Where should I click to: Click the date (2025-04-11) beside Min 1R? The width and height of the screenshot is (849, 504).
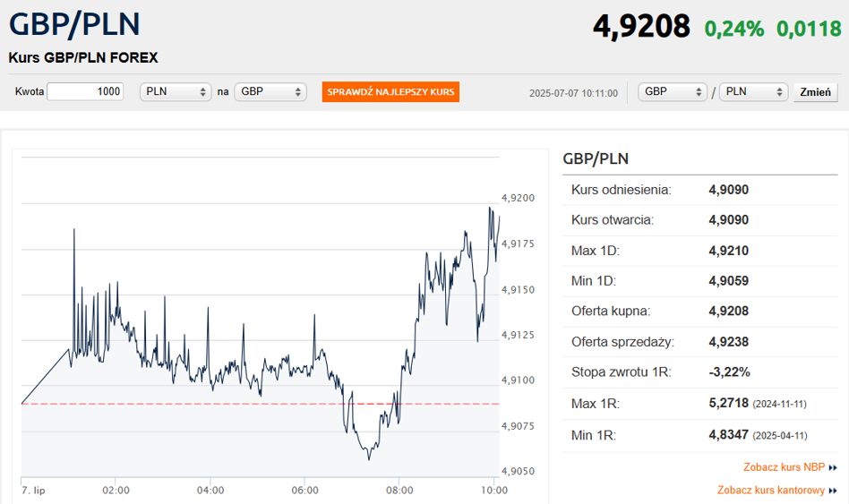(780, 436)
